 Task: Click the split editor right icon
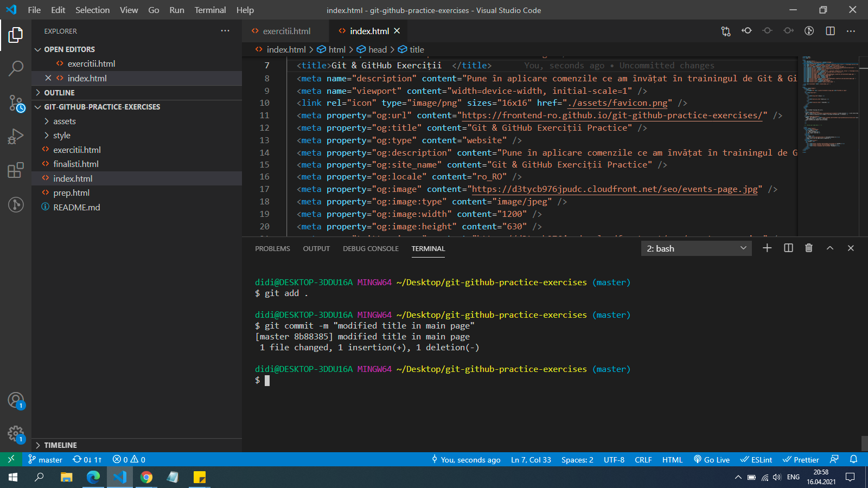coord(830,31)
